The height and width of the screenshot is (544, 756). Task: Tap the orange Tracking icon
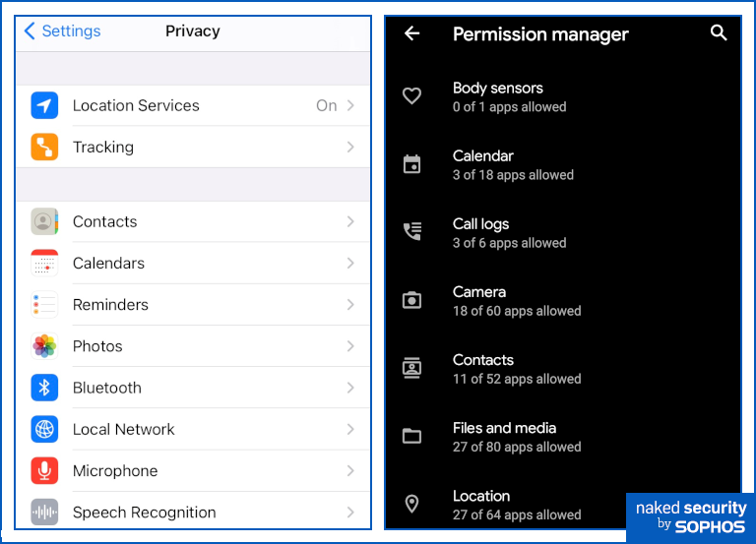click(x=44, y=147)
